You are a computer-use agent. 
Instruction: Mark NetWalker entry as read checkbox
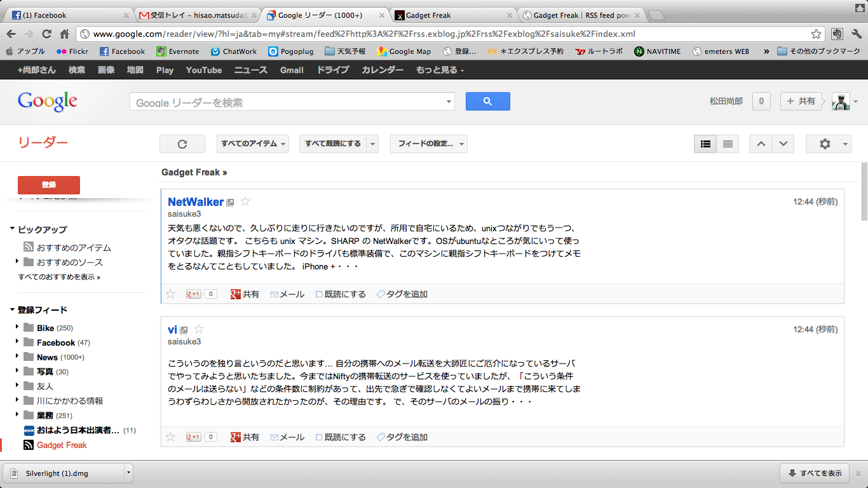319,294
